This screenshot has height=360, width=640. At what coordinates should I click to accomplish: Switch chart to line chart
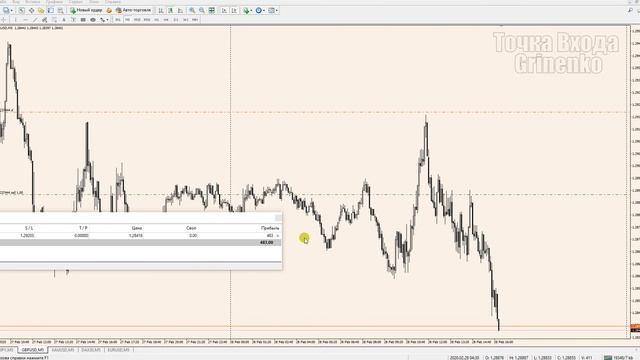pos(180,10)
